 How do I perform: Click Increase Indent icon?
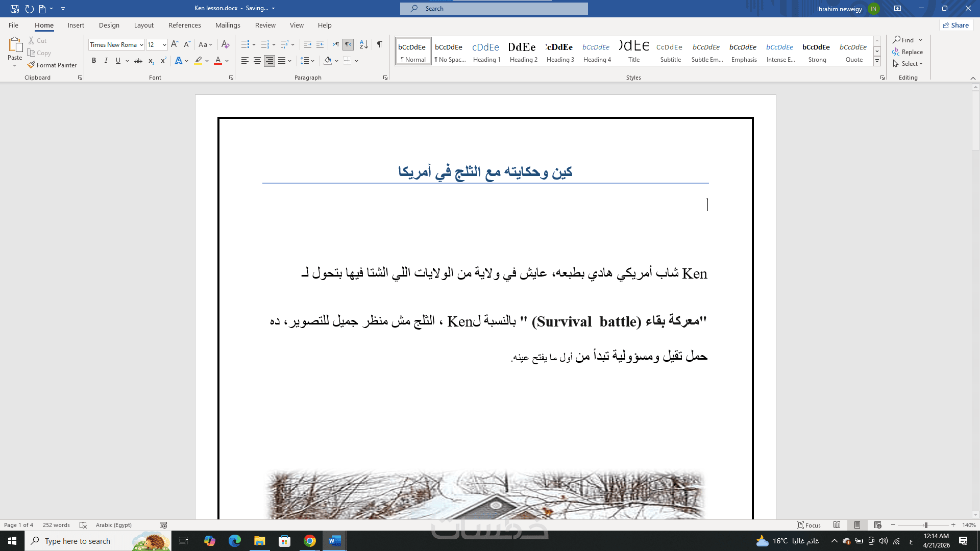[320, 44]
